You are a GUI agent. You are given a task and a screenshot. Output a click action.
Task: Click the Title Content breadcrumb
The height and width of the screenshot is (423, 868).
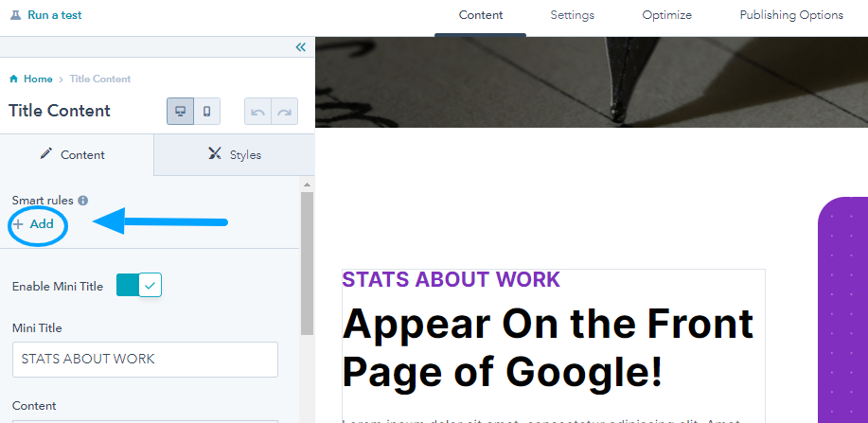pos(100,79)
